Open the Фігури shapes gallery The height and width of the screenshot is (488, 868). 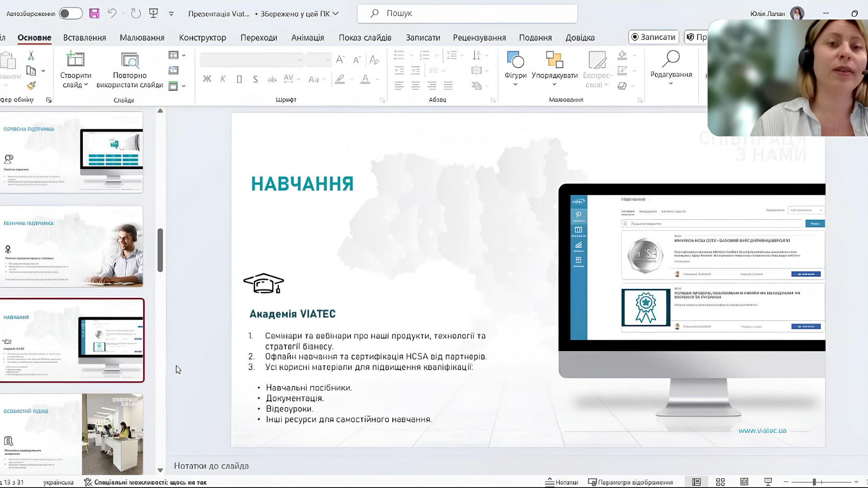point(516,69)
